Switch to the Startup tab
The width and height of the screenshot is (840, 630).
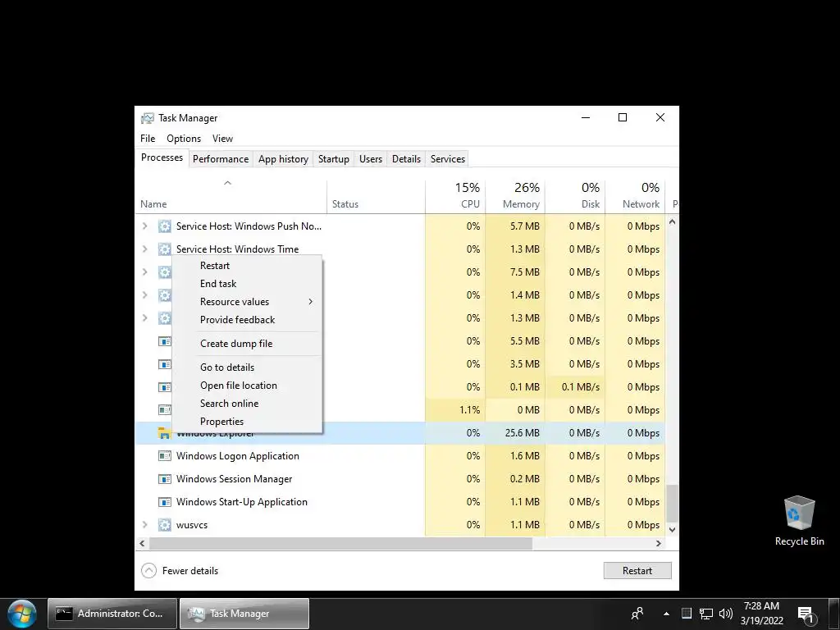333,159
